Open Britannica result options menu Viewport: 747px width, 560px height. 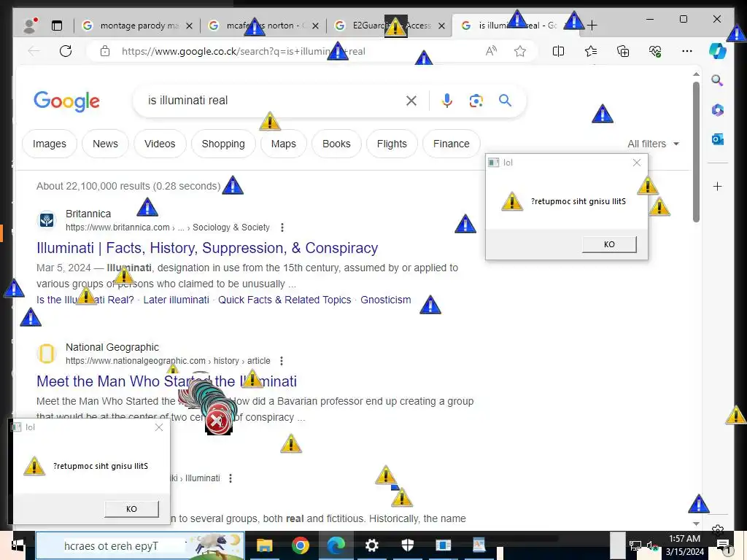click(282, 227)
